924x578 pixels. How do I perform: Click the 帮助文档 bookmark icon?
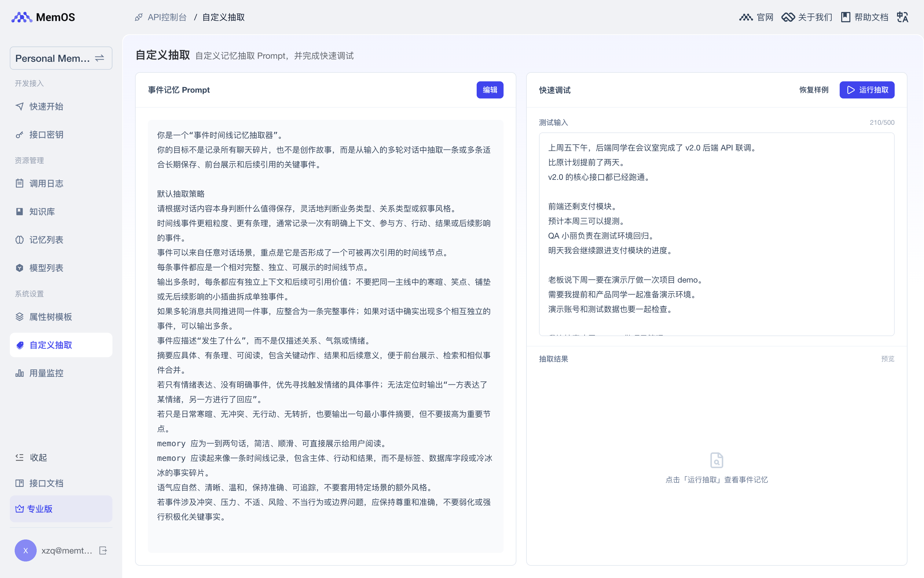[846, 17]
